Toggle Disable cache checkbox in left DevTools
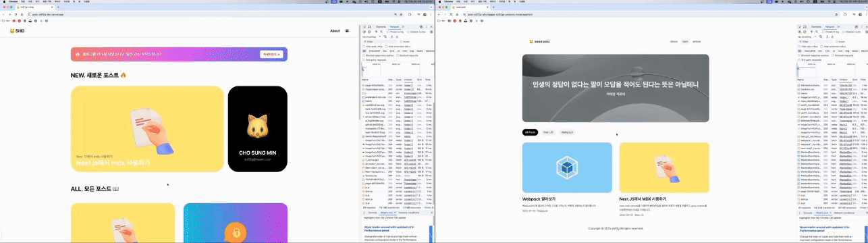868x243 pixels. tap(408, 32)
